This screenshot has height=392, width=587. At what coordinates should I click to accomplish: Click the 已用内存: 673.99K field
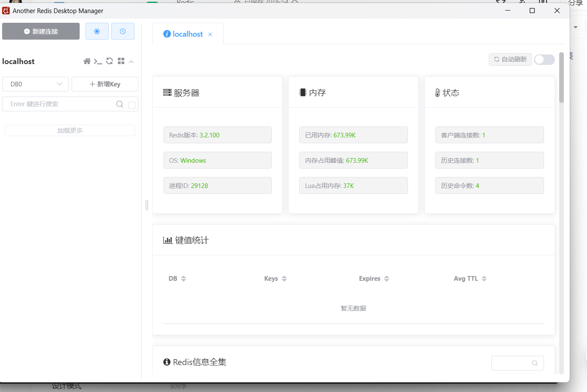pos(354,135)
